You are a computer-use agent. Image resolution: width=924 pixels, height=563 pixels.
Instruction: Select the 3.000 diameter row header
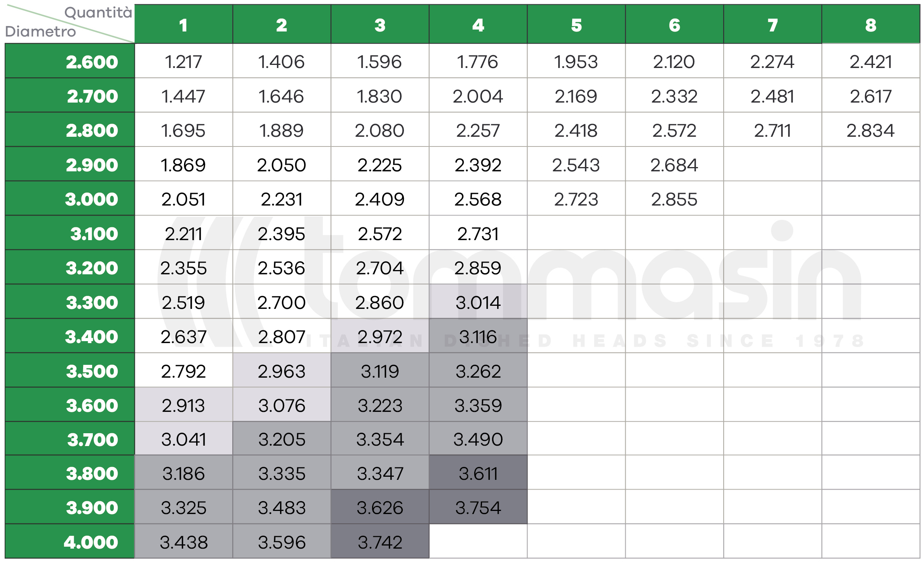point(70,198)
